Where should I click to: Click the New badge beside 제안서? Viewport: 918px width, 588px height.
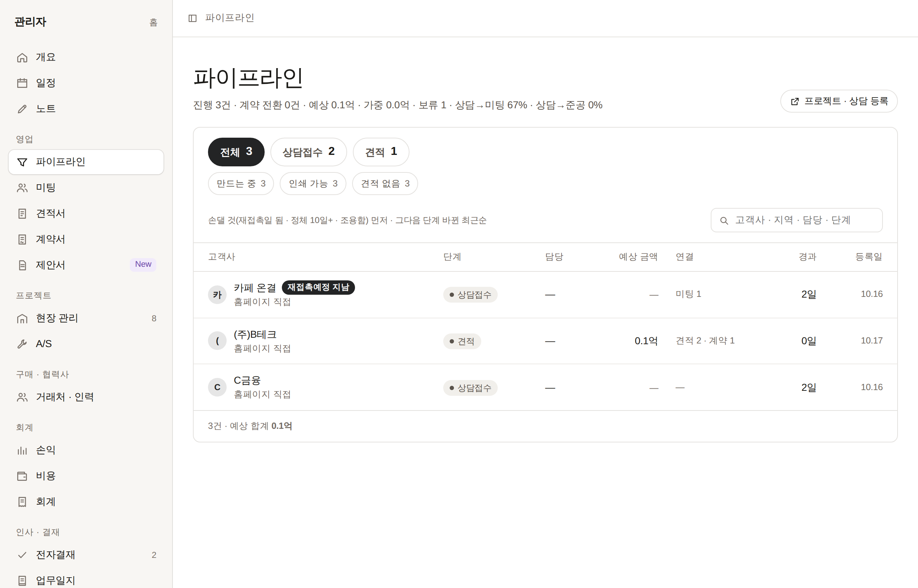click(x=143, y=264)
